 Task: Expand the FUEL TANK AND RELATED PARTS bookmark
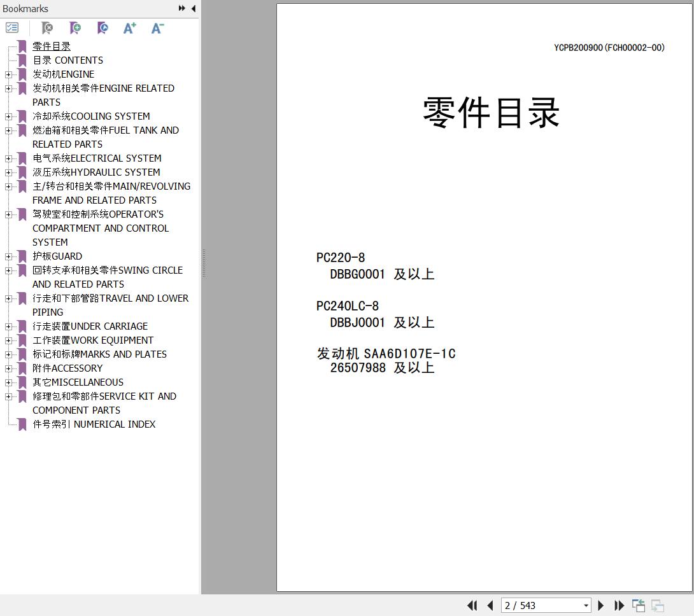pos(8,130)
